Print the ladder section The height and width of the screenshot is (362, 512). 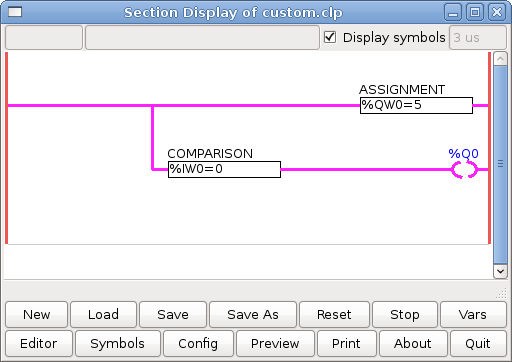tap(346, 343)
